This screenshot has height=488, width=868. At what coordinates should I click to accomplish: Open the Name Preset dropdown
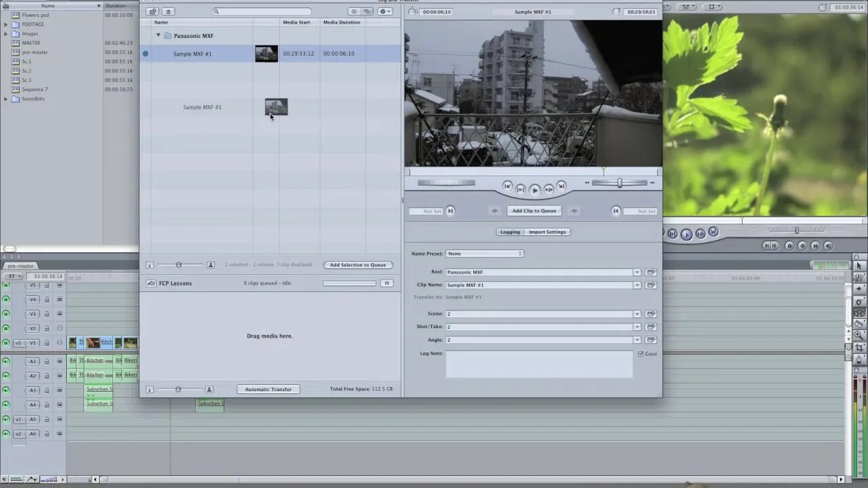484,253
